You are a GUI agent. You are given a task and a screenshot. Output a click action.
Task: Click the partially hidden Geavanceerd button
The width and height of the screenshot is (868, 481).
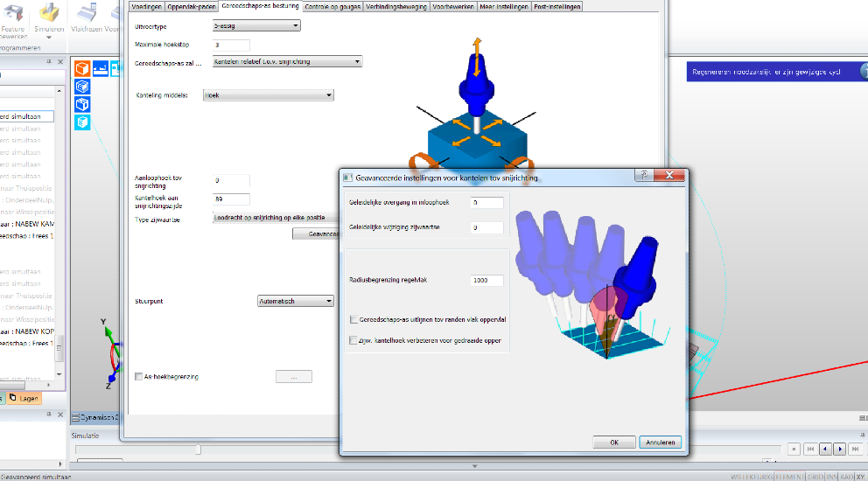[316, 234]
